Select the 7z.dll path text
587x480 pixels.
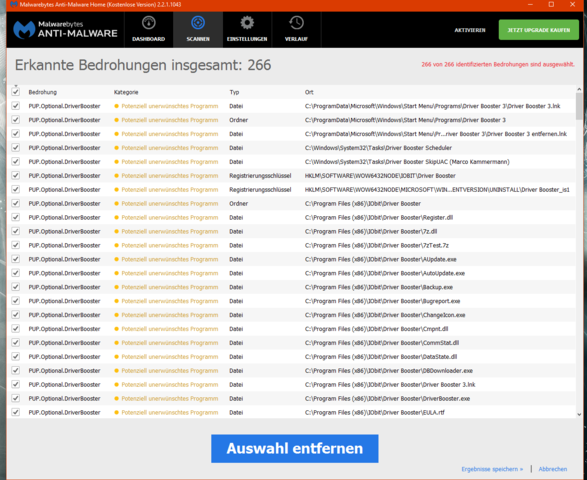pos(371,231)
